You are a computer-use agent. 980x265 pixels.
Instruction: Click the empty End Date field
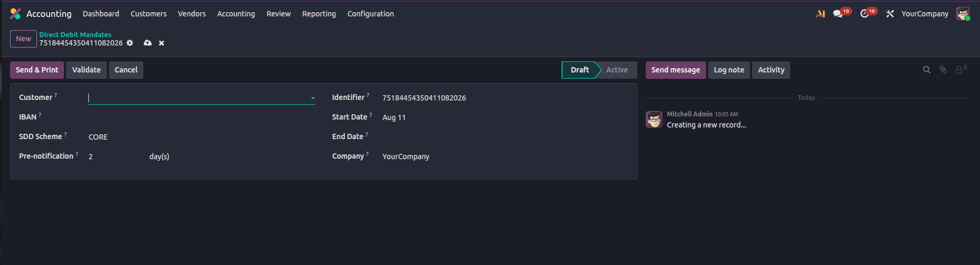[x=505, y=137]
